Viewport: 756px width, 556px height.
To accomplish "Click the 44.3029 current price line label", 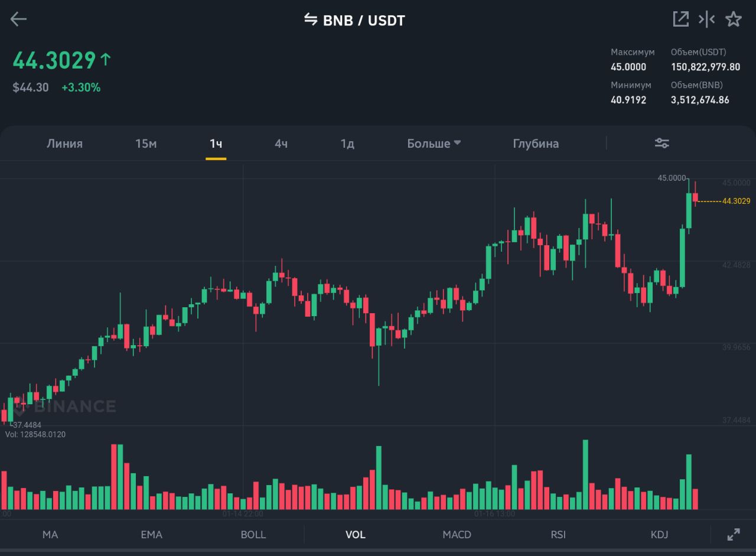I will pyautogui.click(x=736, y=201).
